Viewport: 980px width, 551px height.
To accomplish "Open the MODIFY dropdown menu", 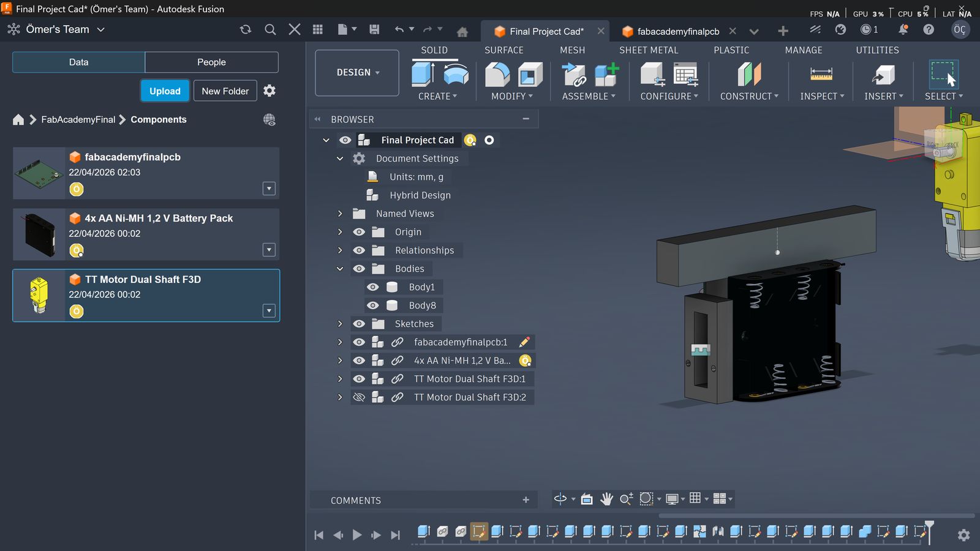I will 512,96.
